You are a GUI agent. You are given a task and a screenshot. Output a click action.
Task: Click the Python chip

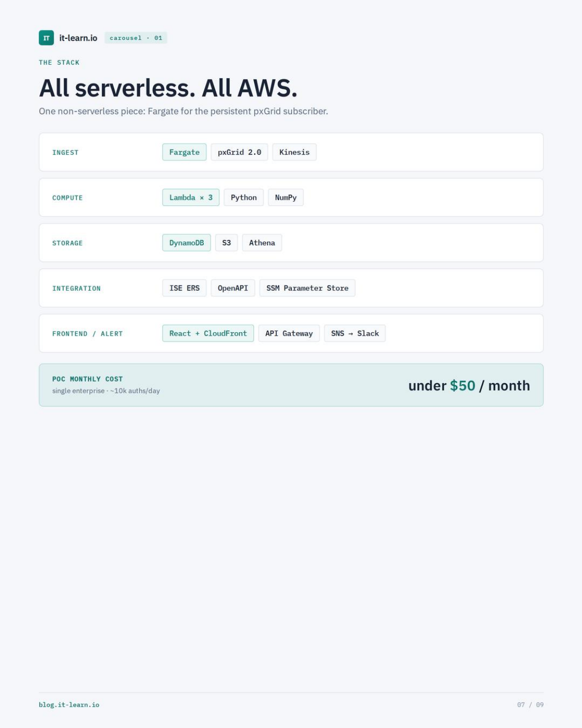tap(244, 198)
